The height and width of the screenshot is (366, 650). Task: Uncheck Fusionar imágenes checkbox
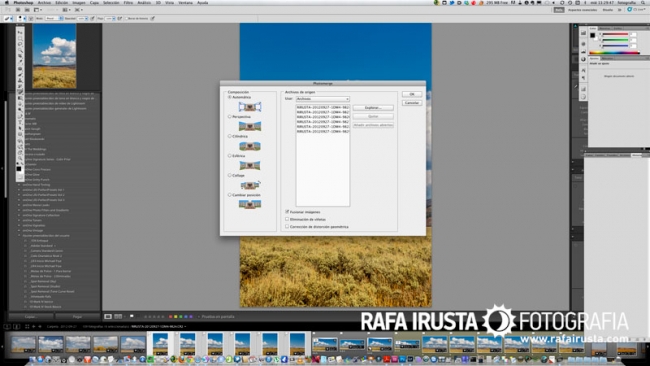287,212
